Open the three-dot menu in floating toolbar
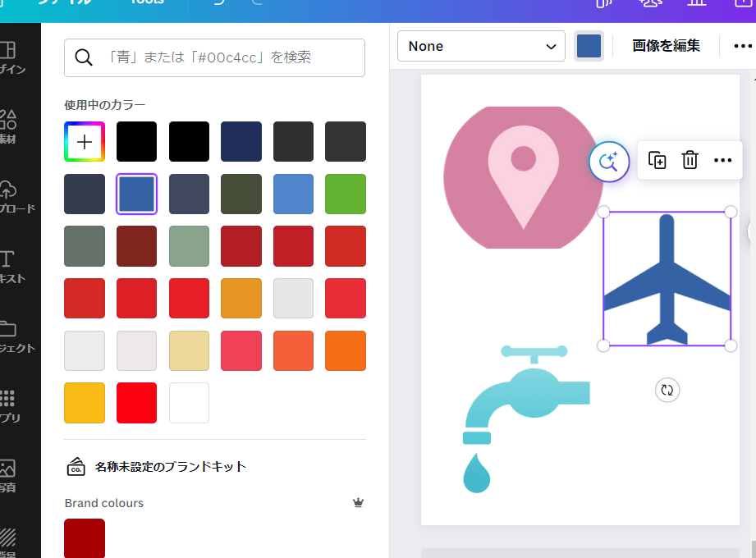Screen dimensions: 756x558 (x=722, y=160)
